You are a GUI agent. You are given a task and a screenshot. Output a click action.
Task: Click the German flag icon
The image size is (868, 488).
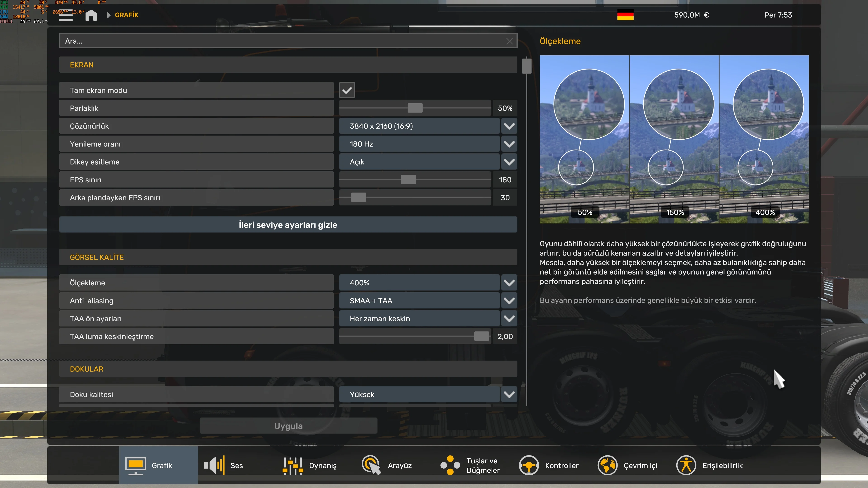point(625,15)
